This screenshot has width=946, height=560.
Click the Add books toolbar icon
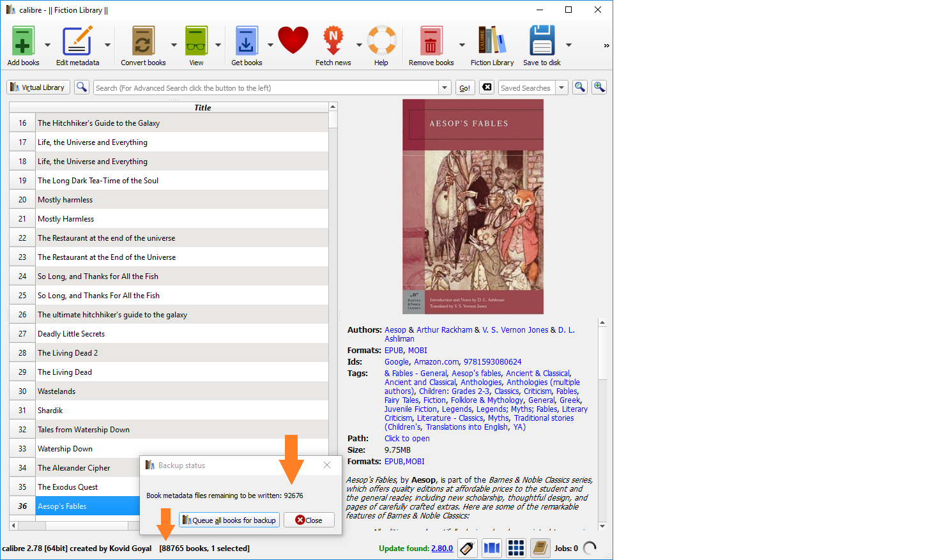(23, 41)
